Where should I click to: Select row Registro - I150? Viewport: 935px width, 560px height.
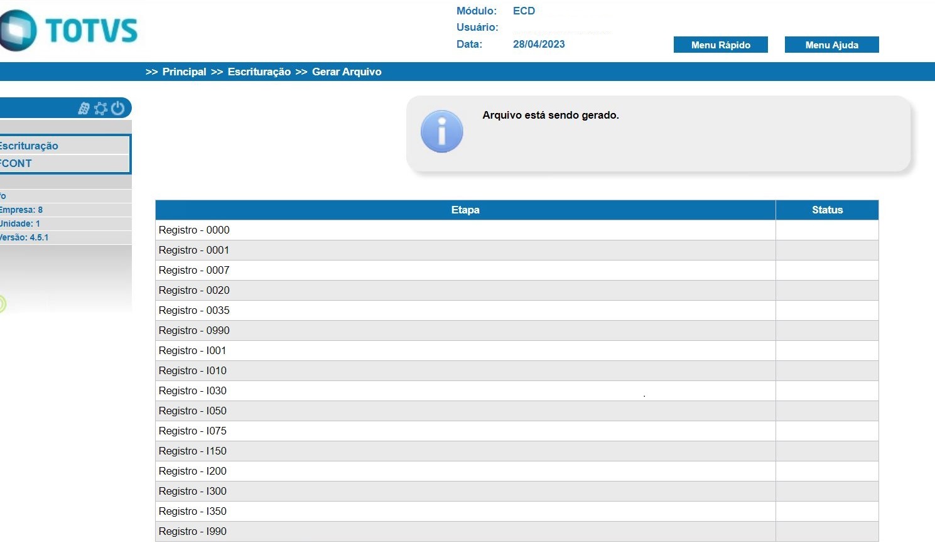coord(517,451)
